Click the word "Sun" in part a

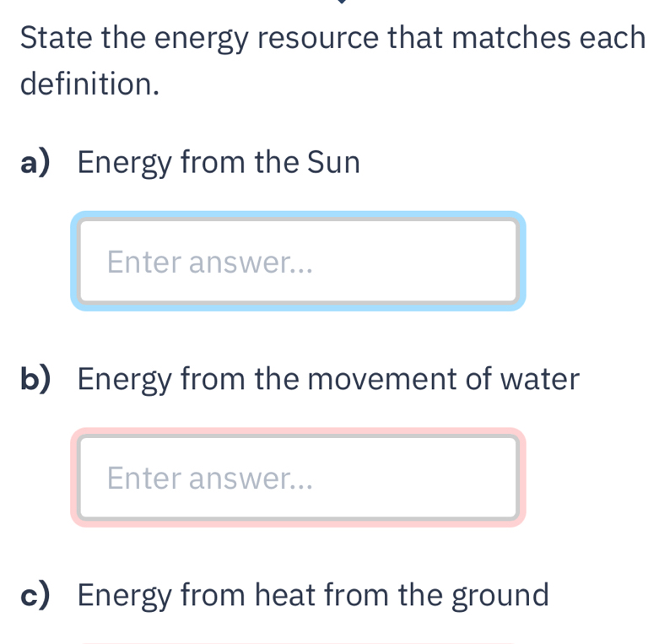point(333,163)
